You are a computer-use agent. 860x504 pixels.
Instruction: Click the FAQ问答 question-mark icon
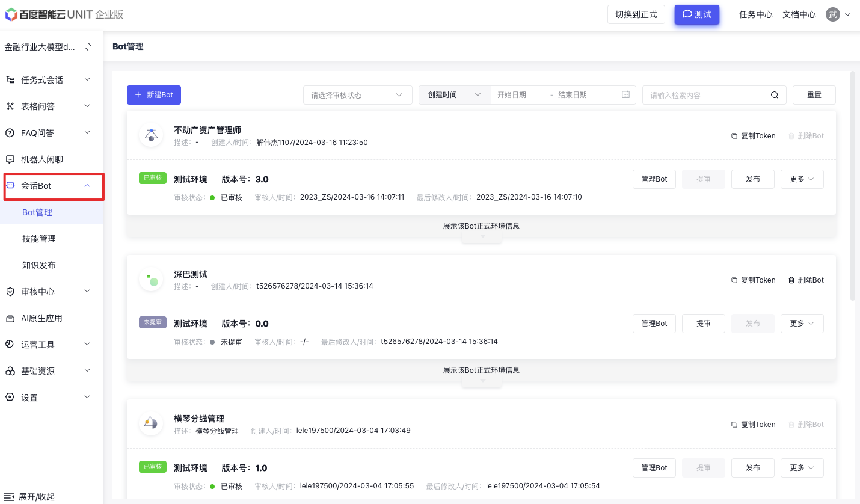tap(10, 133)
